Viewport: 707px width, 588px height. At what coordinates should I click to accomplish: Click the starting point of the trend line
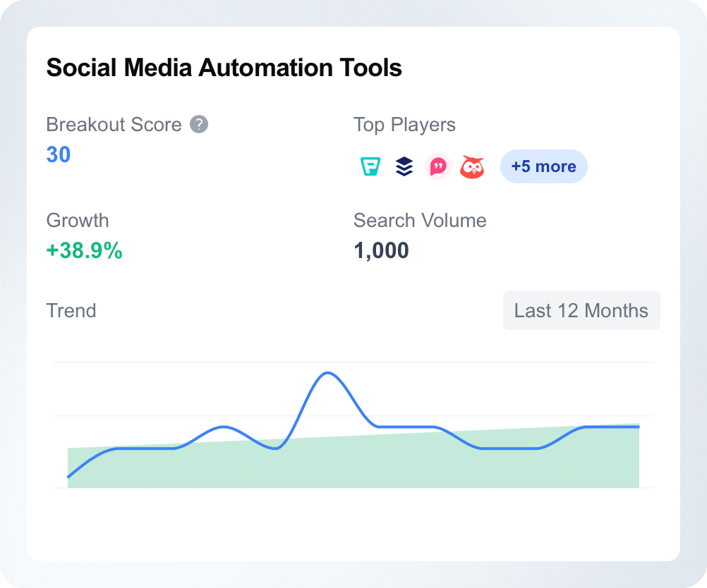68,477
